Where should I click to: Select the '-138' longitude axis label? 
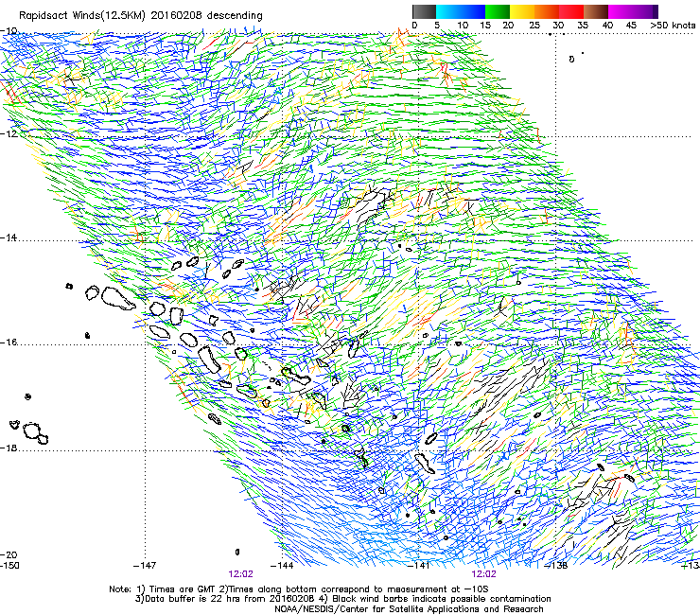[556, 566]
